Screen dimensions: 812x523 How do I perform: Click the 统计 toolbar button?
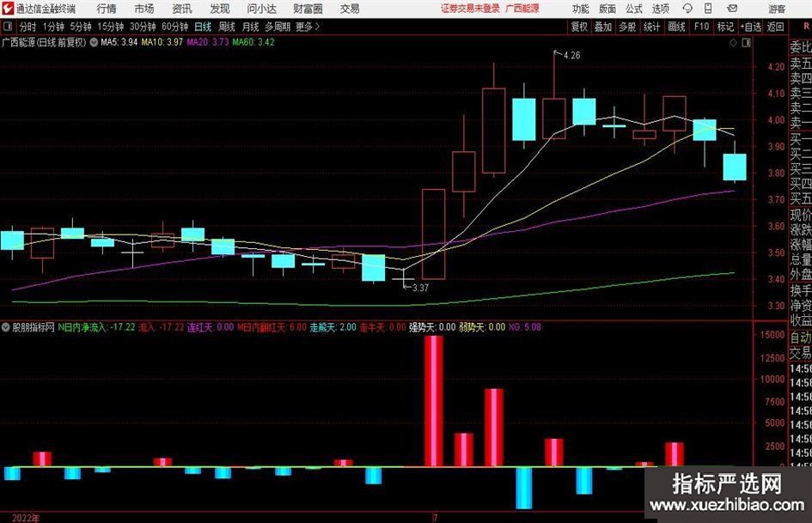pyautogui.click(x=651, y=27)
